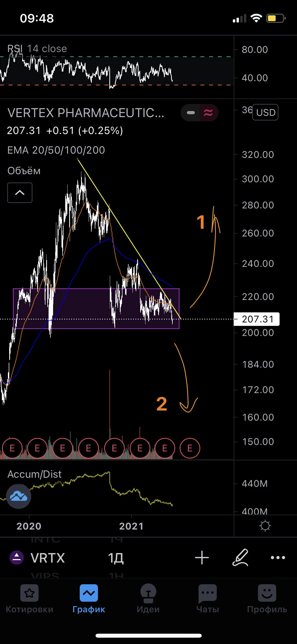The image size is (297, 644).
Task: Collapse the indicator legend chevron button
Action: coord(20,193)
